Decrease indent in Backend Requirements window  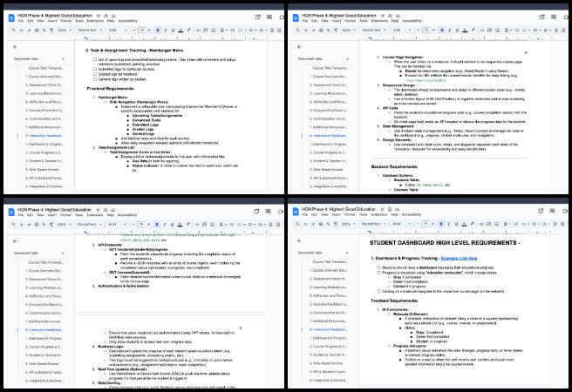pyautogui.click(x=556, y=30)
